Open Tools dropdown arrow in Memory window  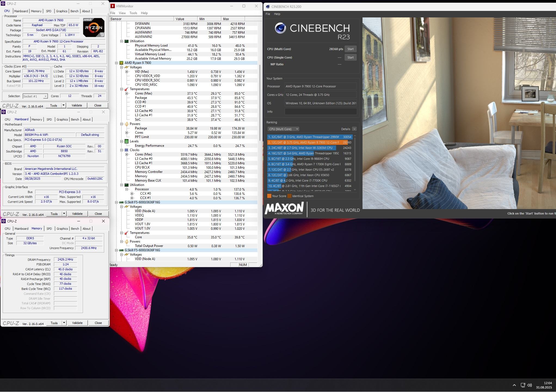click(64, 323)
